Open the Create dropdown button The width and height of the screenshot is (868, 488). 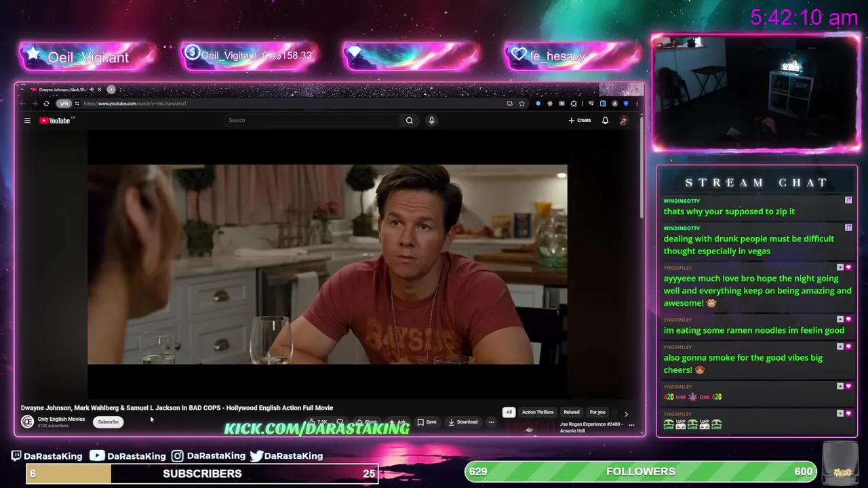(x=580, y=121)
